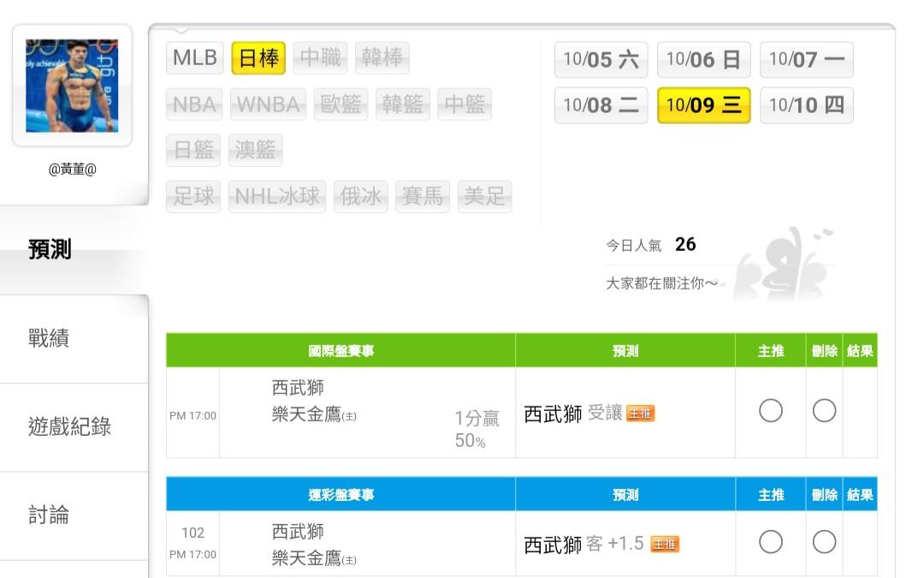Select 主推 radio for 運彩盤 西武獅 prediction
The height and width of the screenshot is (578, 924).
(771, 542)
